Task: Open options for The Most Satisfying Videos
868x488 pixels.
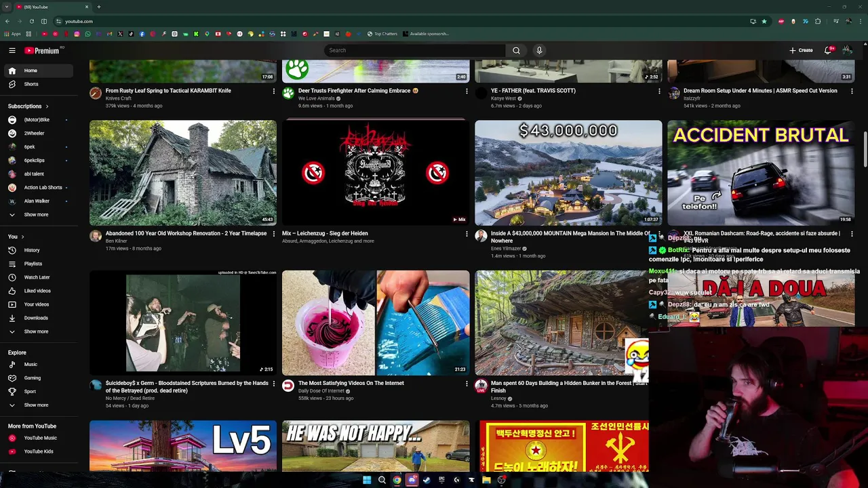Action: [467, 384]
